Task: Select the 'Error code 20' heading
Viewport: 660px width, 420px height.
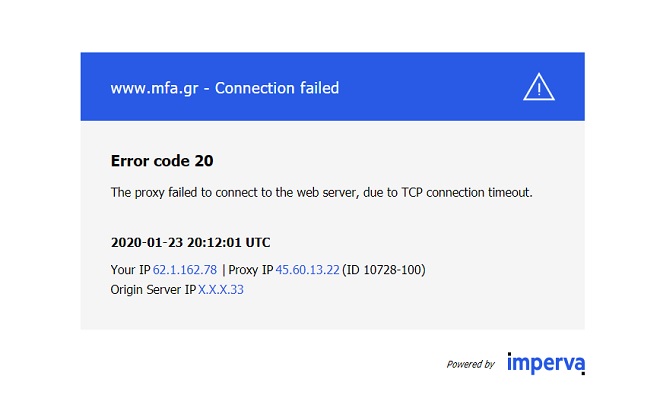Action: click(161, 160)
